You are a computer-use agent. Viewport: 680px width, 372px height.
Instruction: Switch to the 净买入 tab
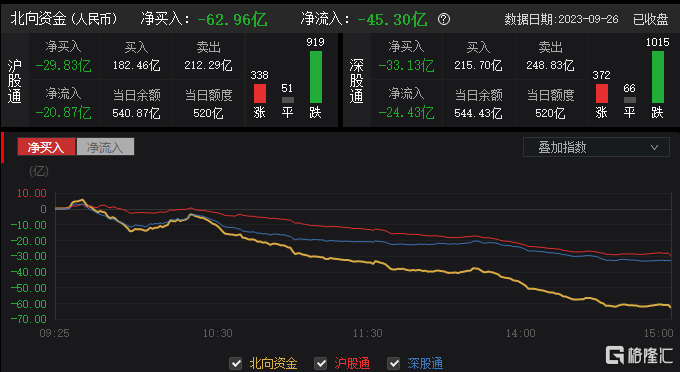(46, 147)
